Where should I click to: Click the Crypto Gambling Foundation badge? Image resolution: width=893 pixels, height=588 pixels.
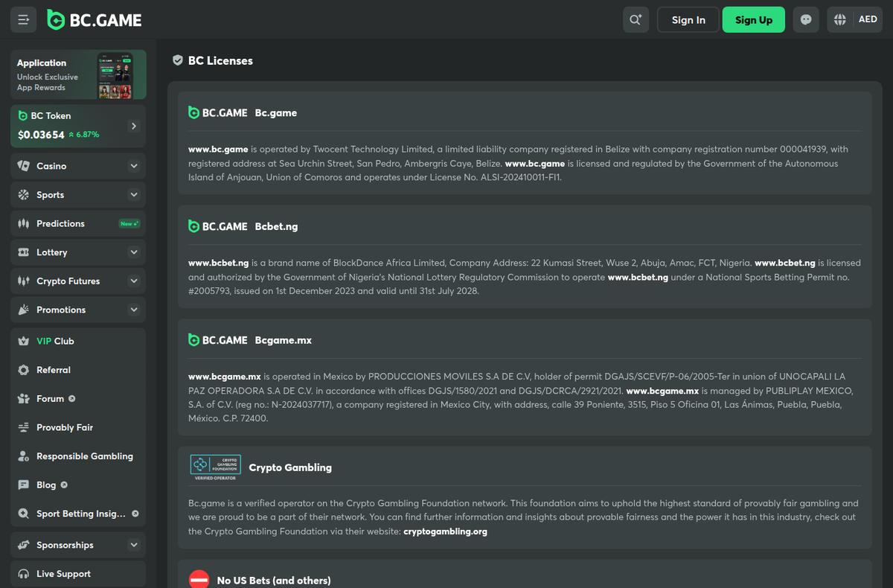pos(215,467)
